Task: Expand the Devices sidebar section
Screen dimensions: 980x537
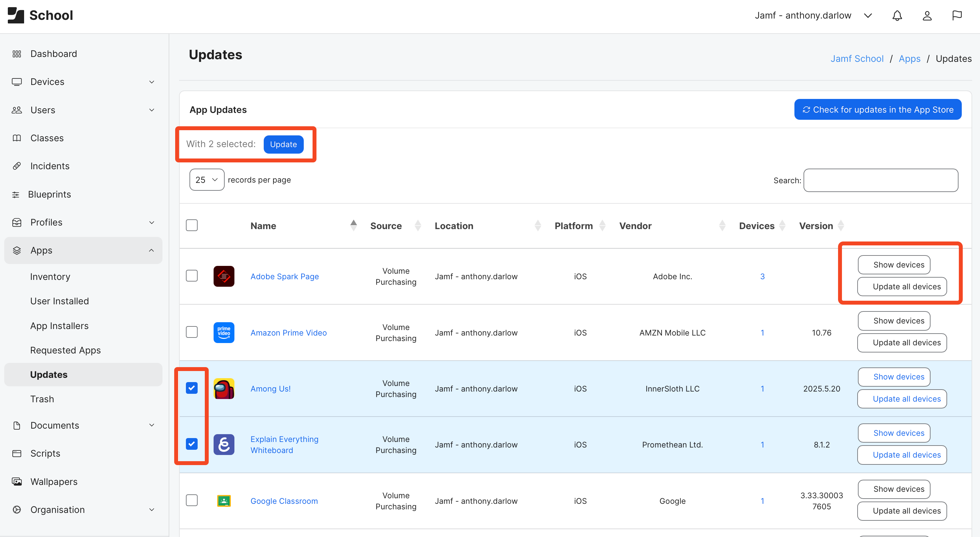Action: pos(151,82)
